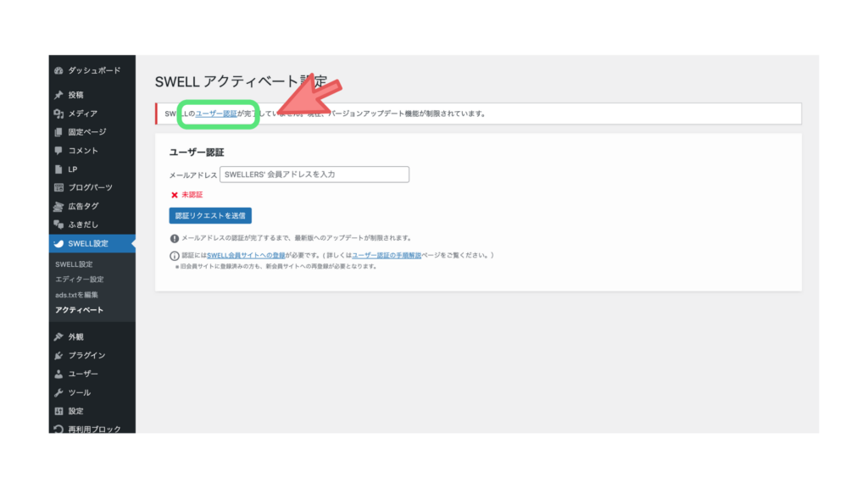The image size is (868, 488).
Task: Click the Dashboard gauge icon
Action: [x=58, y=71]
